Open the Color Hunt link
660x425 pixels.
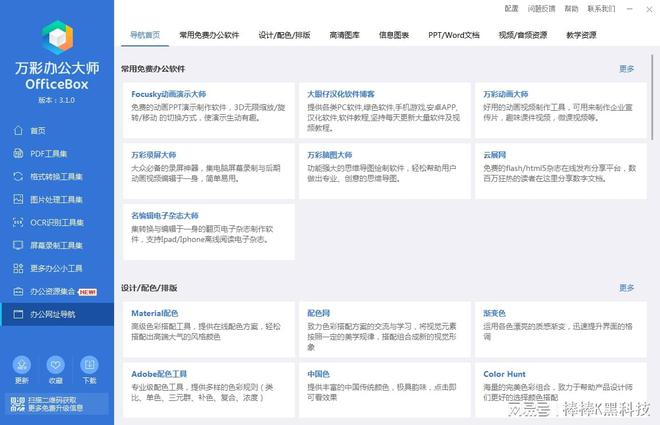504,374
